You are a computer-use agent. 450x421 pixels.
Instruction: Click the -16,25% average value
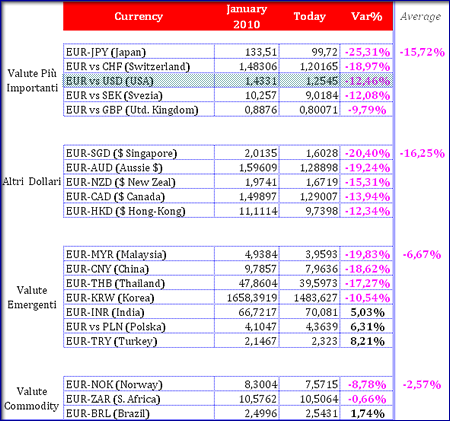pos(422,153)
